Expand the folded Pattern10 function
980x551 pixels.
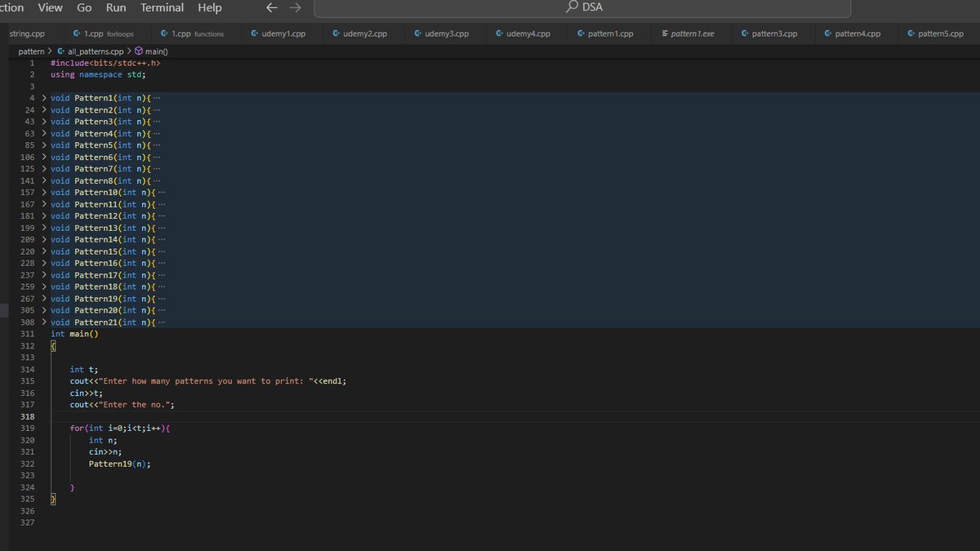point(44,193)
